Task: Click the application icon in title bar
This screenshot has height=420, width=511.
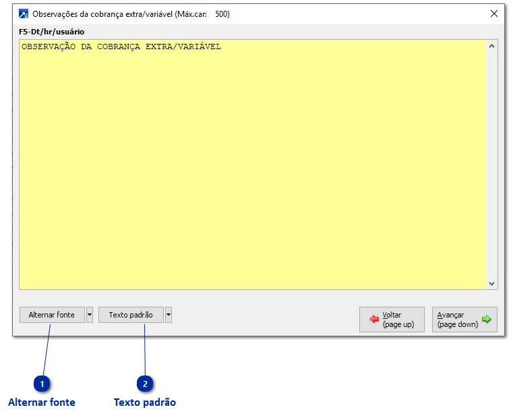Action: tap(24, 14)
